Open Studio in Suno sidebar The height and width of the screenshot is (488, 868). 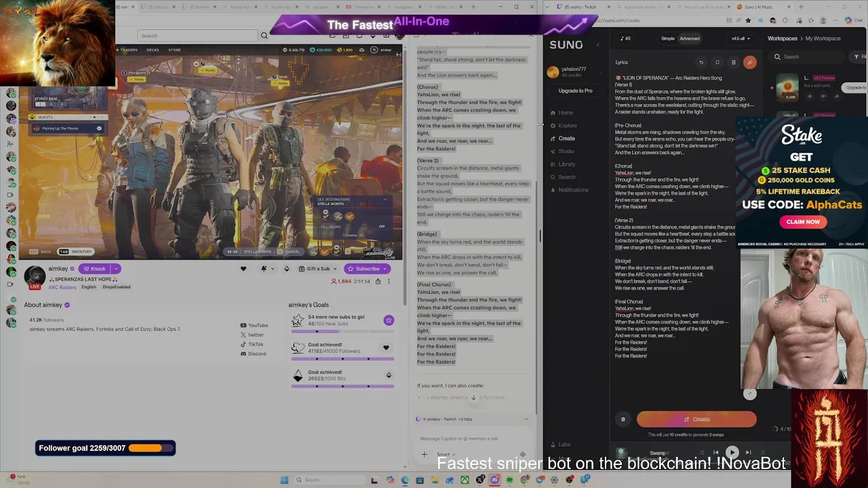click(562, 151)
